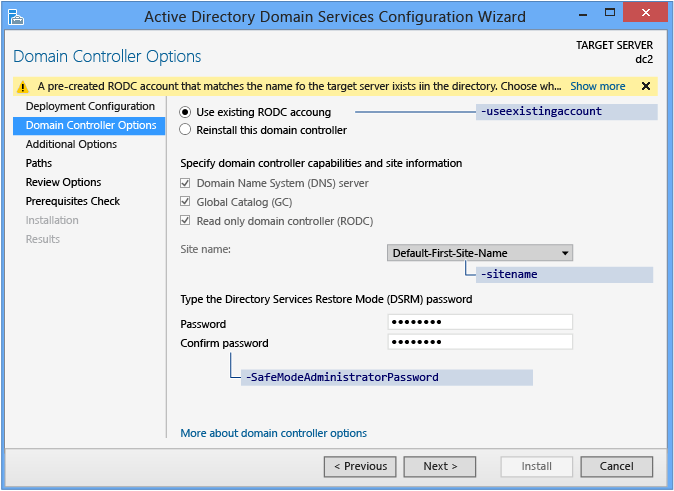
Task: Show more of the RODC warning message
Action: point(597,86)
